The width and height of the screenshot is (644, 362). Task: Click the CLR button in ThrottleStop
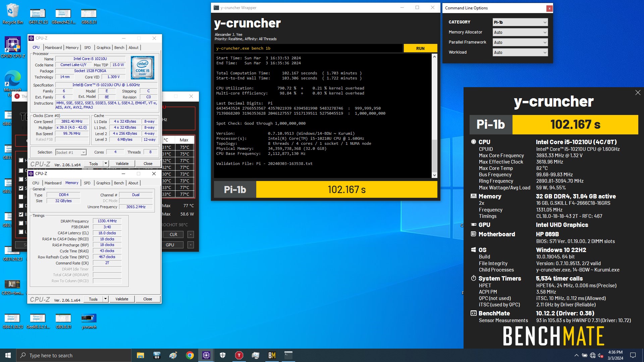[x=173, y=235]
